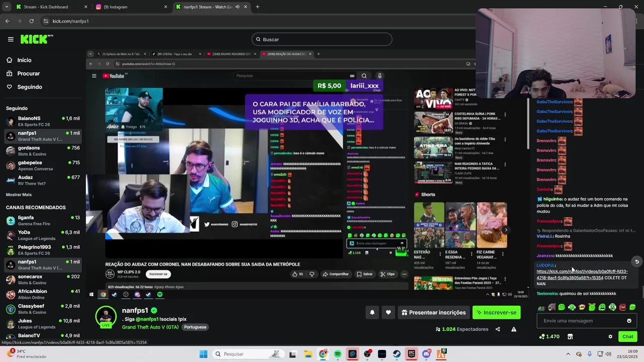Image resolution: width=644 pixels, height=362 pixels.
Task: Switch to Stream - Kick Dashboard tab
Action: click(x=50, y=7)
